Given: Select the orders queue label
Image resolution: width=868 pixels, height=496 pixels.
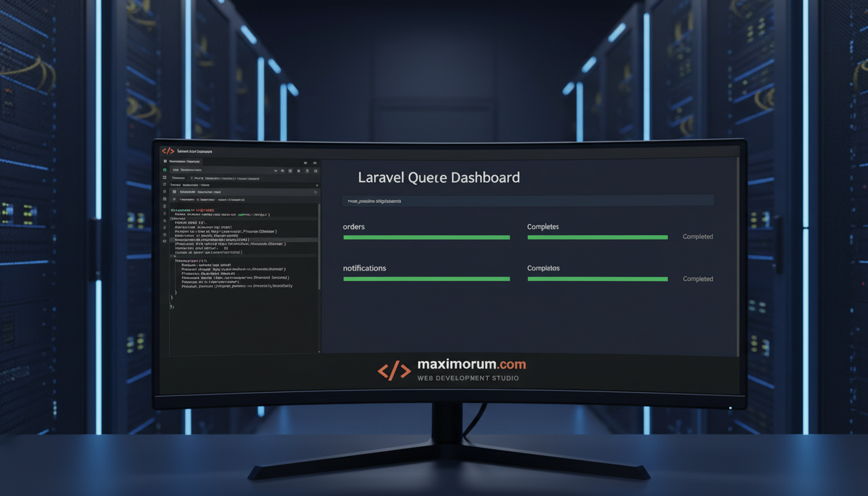Looking at the screenshot, I should (354, 227).
